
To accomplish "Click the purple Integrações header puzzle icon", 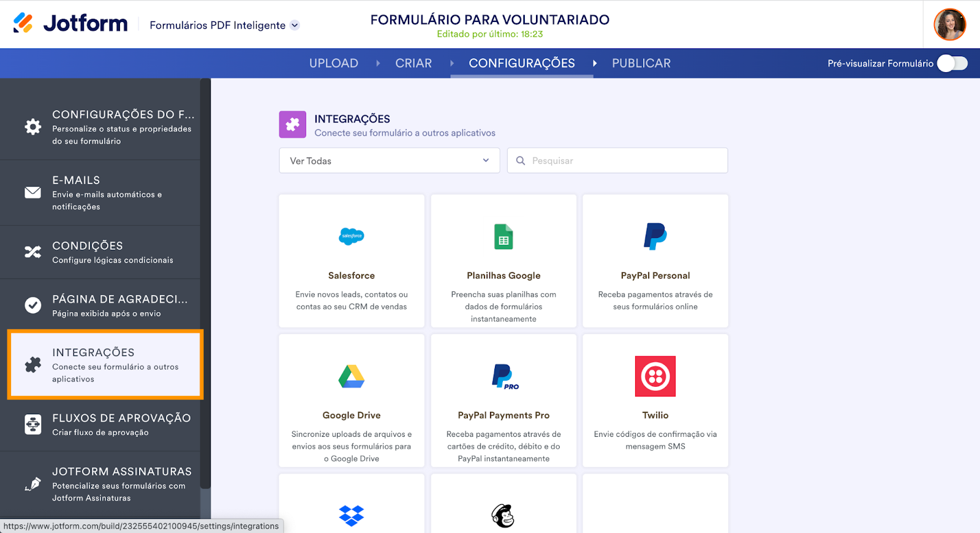I will [293, 124].
